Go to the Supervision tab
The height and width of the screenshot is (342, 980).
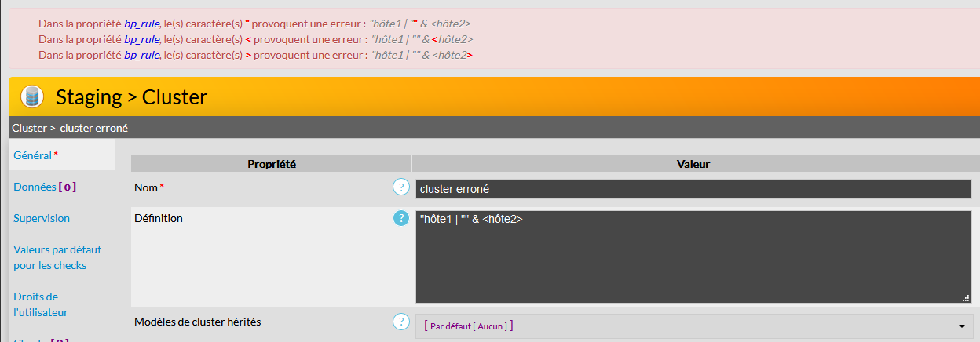tap(42, 218)
